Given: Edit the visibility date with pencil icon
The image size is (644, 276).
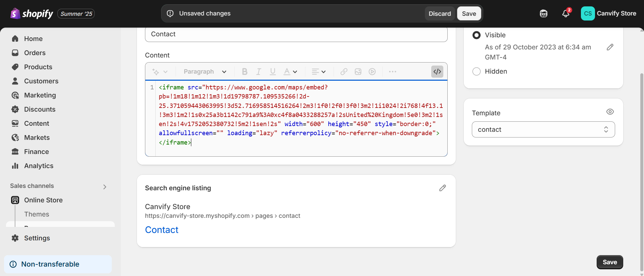Looking at the screenshot, I should pyautogui.click(x=610, y=47).
